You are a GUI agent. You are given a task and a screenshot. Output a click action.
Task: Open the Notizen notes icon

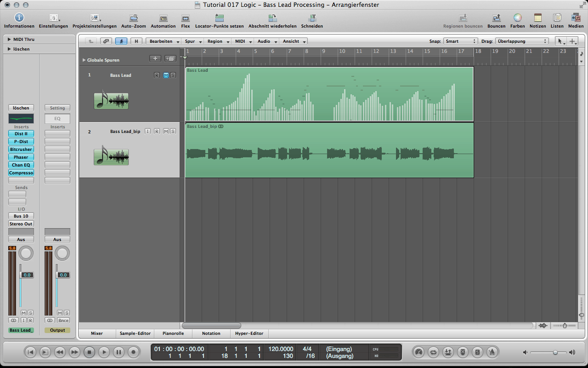pyautogui.click(x=537, y=18)
